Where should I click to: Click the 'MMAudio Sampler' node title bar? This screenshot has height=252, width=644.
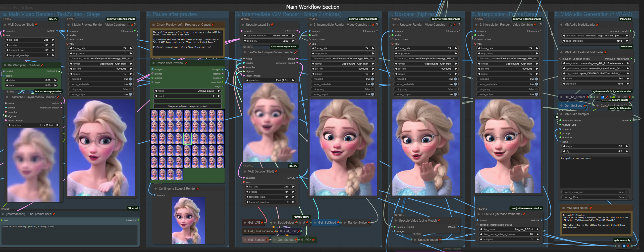click(577, 114)
